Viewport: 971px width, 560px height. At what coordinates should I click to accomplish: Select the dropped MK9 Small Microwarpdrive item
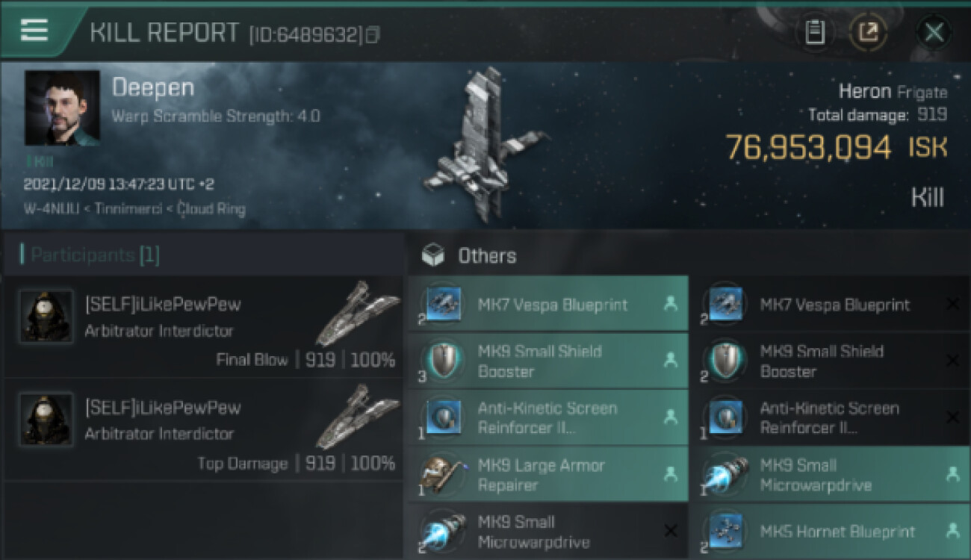[831, 475]
